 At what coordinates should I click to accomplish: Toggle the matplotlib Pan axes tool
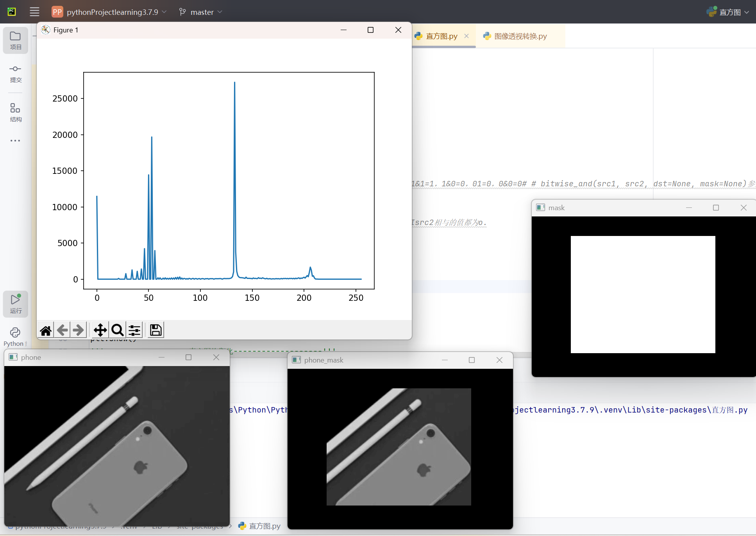point(100,331)
